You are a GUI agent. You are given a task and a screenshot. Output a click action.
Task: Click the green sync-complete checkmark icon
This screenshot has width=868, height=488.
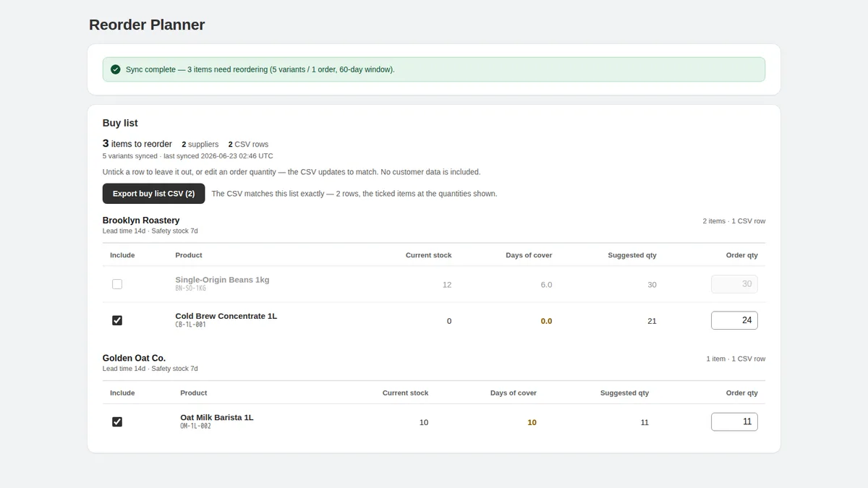(116, 69)
